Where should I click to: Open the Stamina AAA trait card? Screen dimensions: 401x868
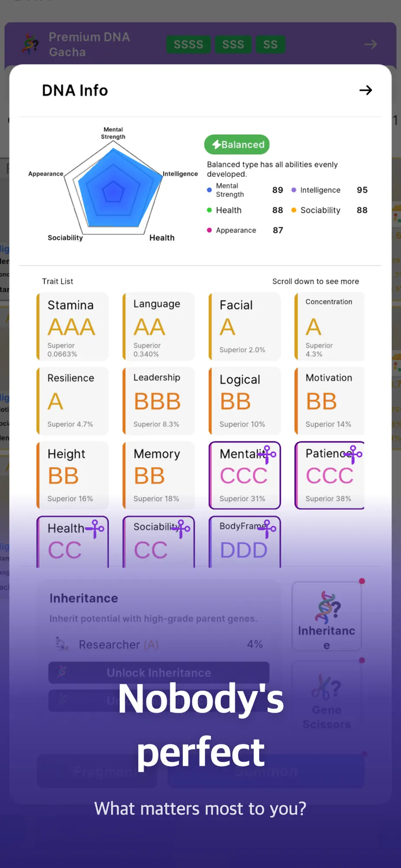73,327
